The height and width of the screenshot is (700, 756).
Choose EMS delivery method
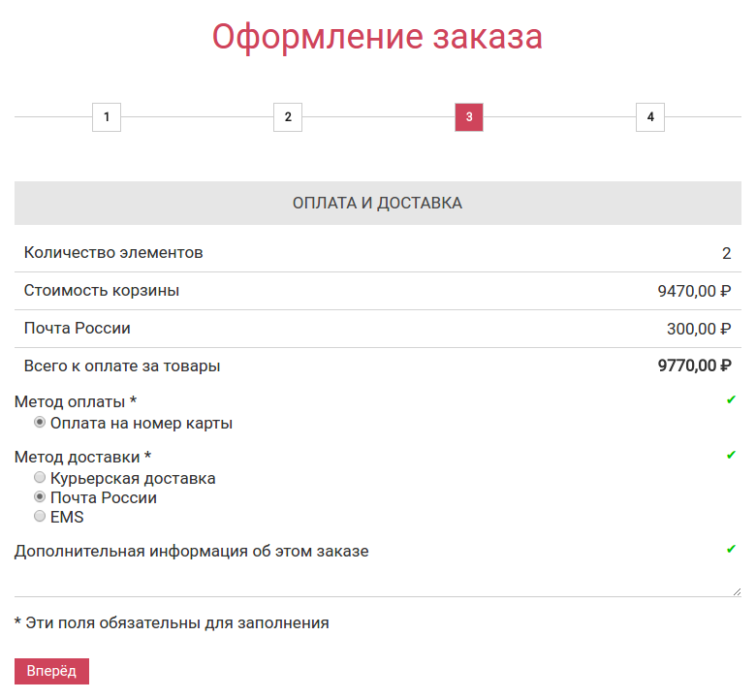point(40,517)
